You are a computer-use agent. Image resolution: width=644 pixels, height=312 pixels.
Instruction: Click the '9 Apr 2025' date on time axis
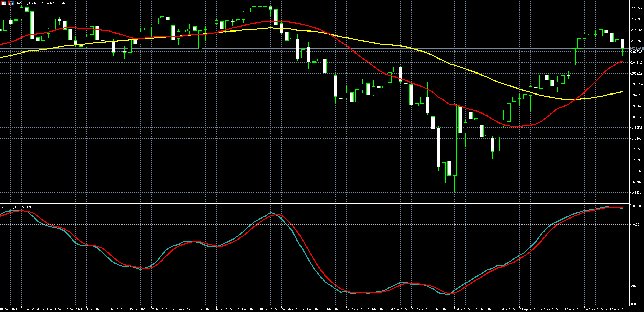tap(462, 309)
